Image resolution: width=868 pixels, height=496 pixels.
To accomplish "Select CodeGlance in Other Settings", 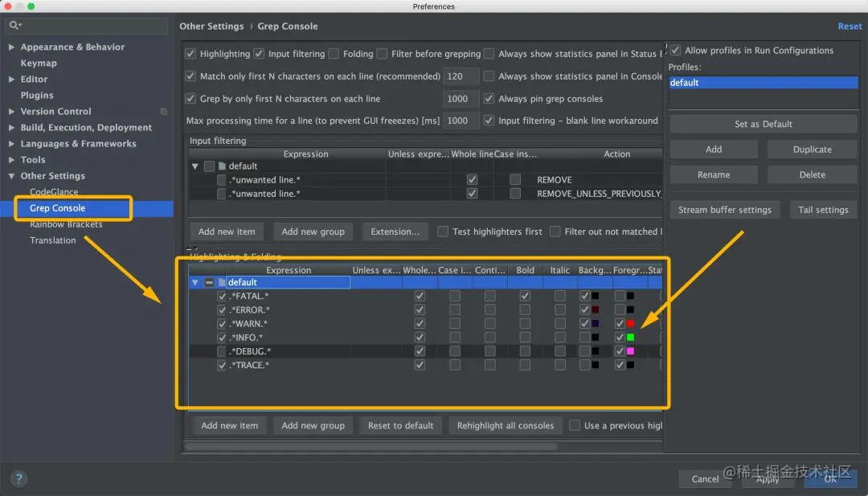I will click(54, 192).
